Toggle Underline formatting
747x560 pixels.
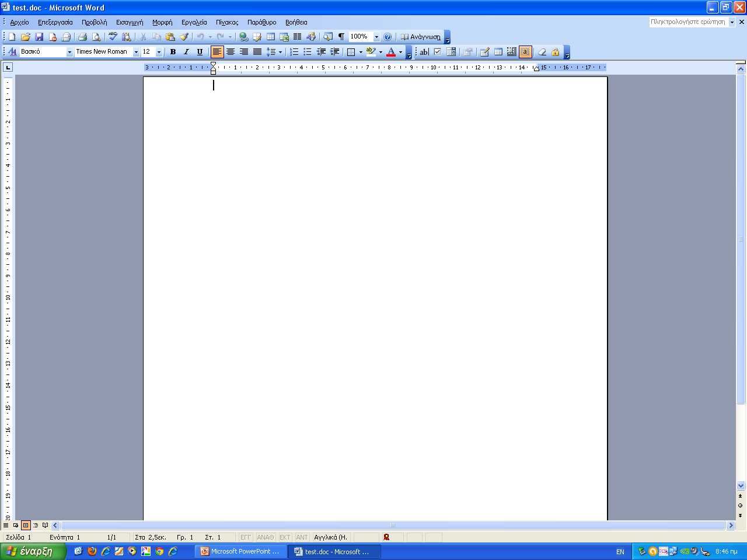200,52
